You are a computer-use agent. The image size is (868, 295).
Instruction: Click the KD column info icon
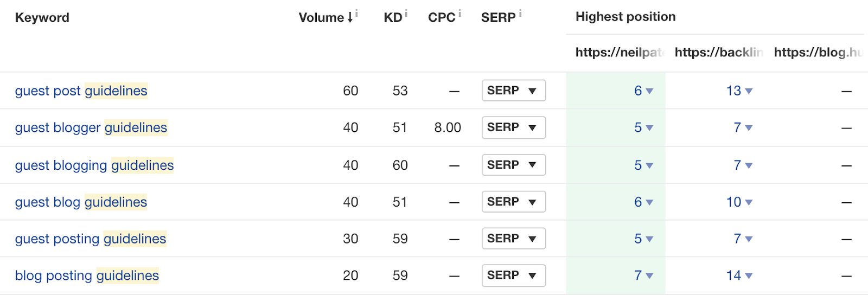(x=406, y=13)
